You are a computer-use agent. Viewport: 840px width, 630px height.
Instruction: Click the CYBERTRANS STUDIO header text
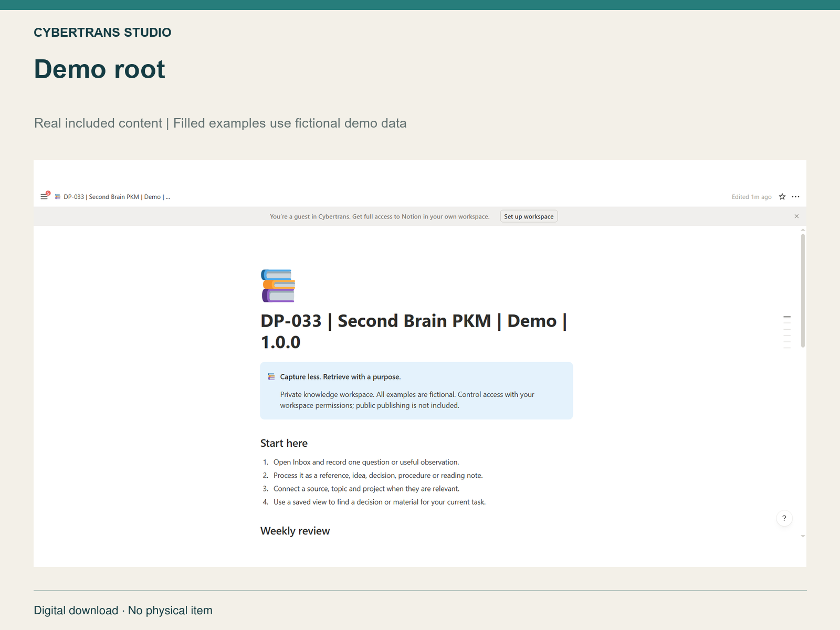102,33
